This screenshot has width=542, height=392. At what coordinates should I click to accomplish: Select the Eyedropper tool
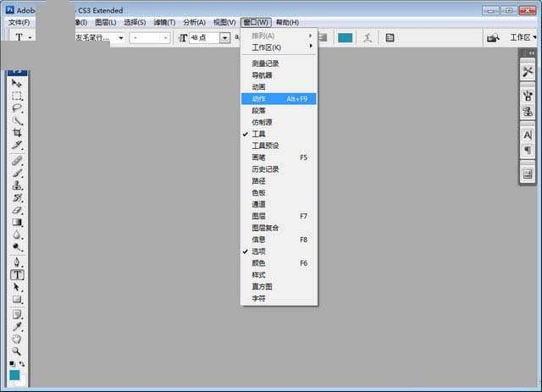pyautogui.click(x=17, y=327)
